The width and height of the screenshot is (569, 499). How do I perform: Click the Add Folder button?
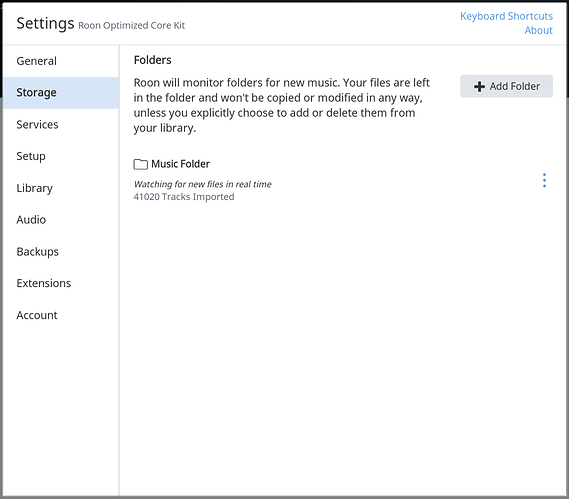click(x=506, y=86)
